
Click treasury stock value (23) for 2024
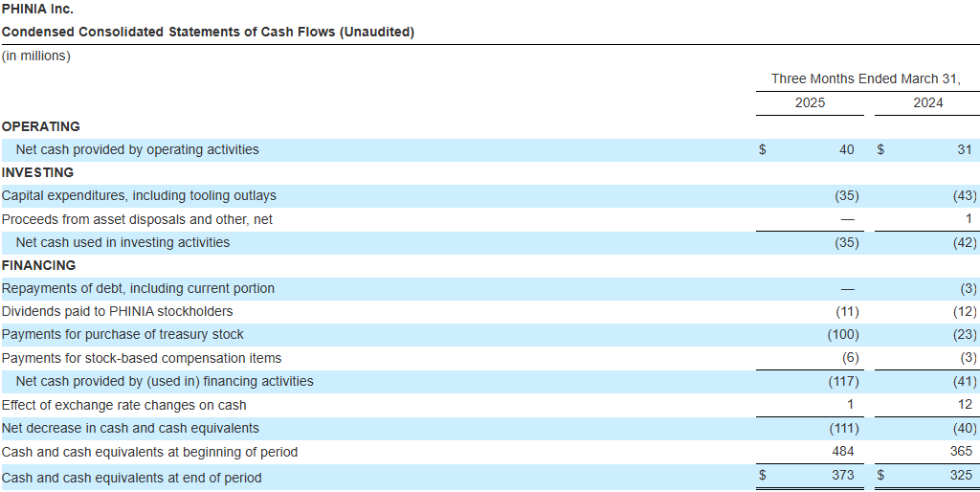pyautogui.click(x=965, y=335)
